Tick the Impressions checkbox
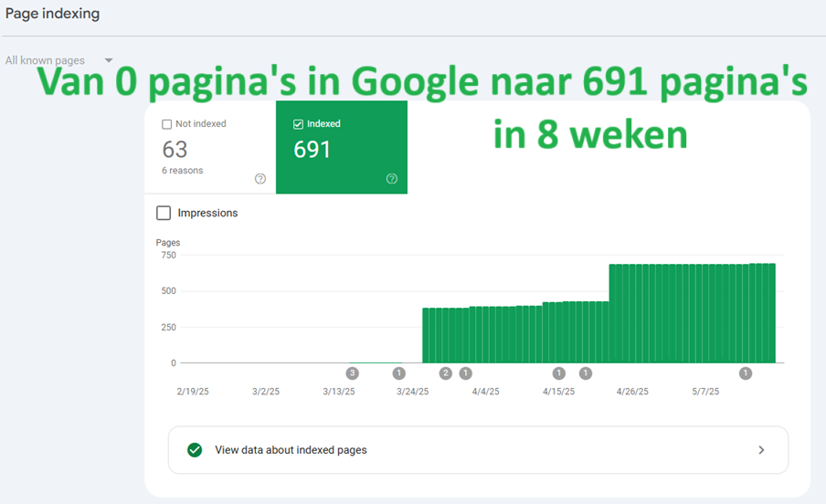 (164, 213)
